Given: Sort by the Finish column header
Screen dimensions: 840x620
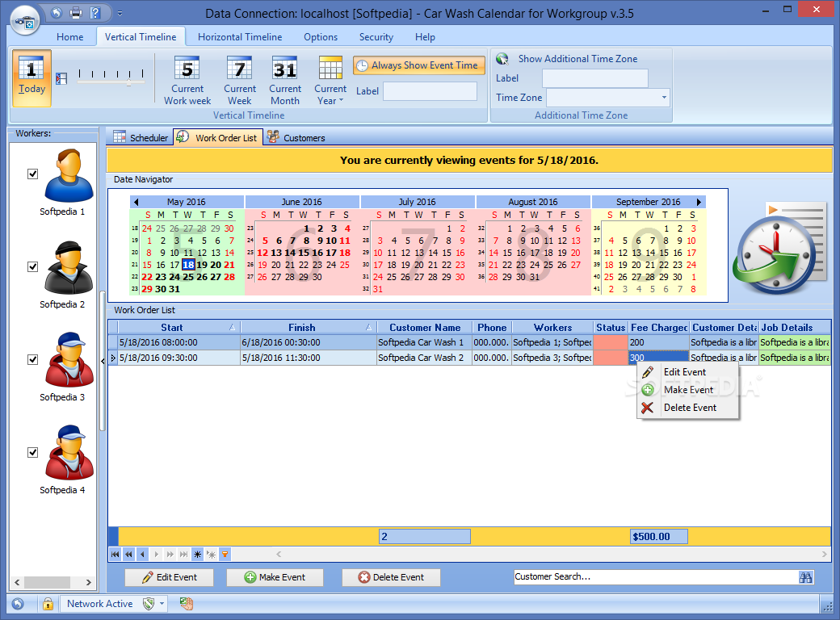Looking at the screenshot, I should click(309, 327).
